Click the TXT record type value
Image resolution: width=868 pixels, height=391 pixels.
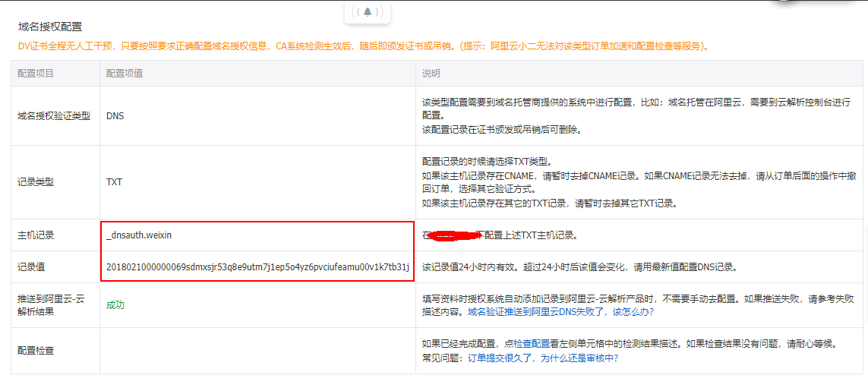coord(114,182)
